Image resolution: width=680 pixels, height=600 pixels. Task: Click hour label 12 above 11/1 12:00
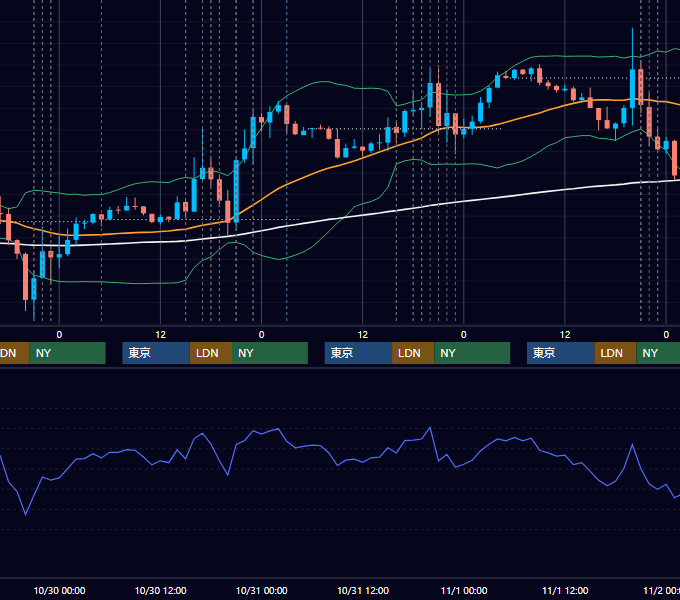click(565, 335)
